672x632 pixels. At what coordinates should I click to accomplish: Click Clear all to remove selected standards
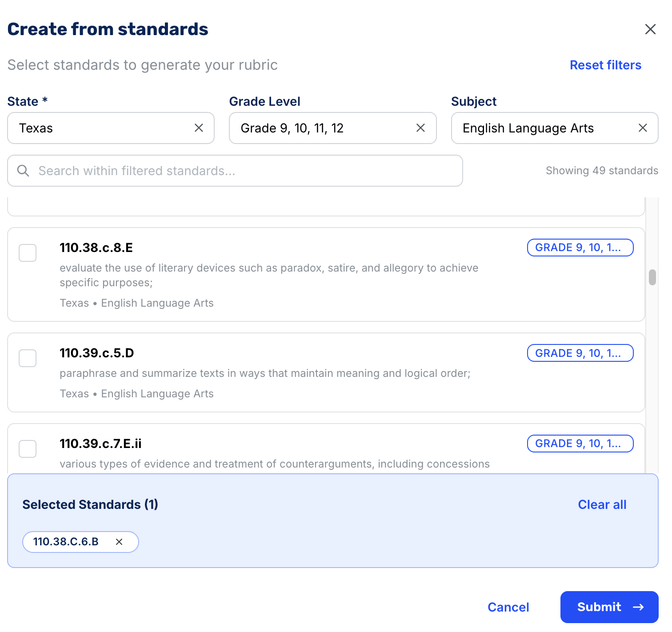(x=602, y=504)
